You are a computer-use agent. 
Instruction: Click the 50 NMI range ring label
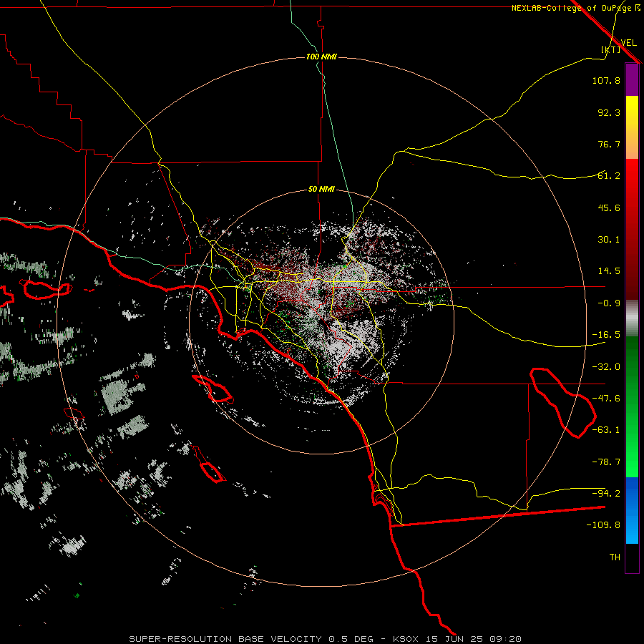pyautogui.click(x=321, y=190)
